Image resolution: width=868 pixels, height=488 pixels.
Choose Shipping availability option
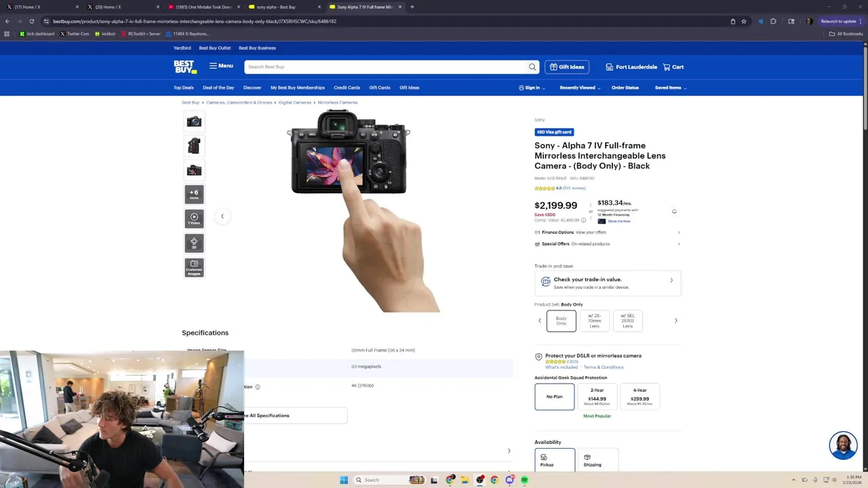click(597, 461)
